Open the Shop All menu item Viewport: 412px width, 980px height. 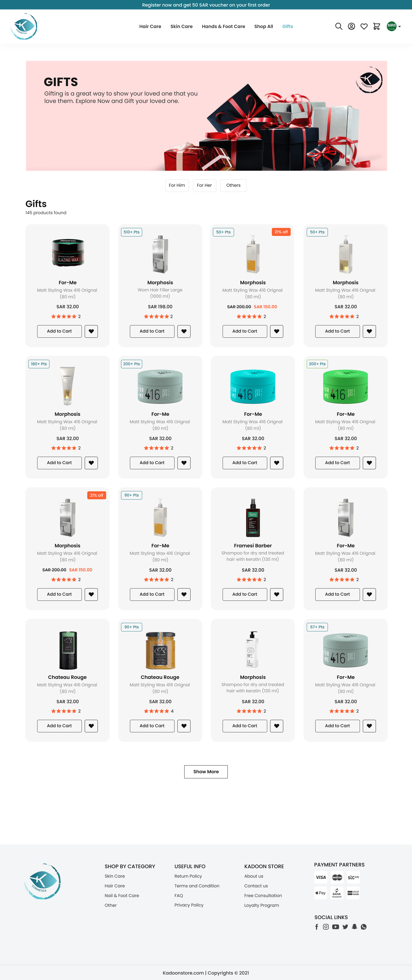(264, 26)
